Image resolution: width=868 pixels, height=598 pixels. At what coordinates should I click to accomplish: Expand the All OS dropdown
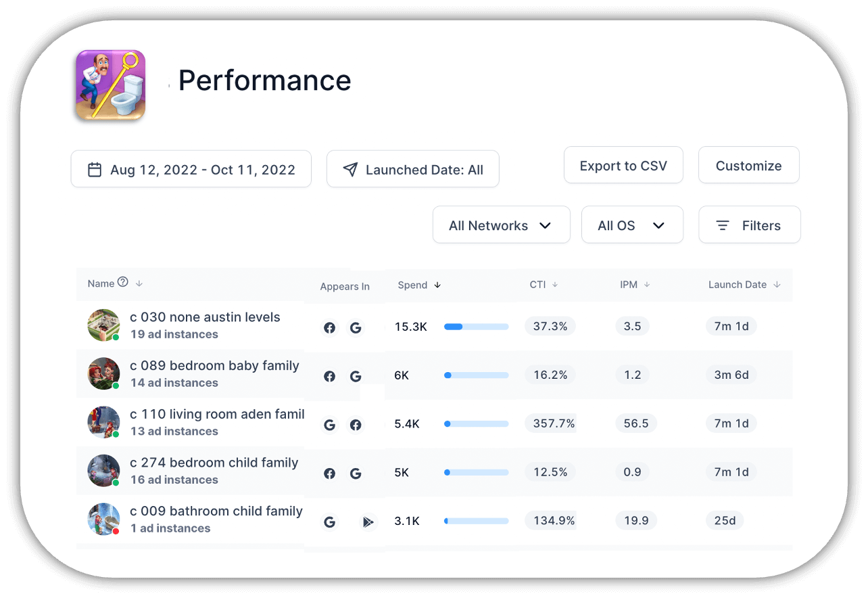tap(632, 225)
